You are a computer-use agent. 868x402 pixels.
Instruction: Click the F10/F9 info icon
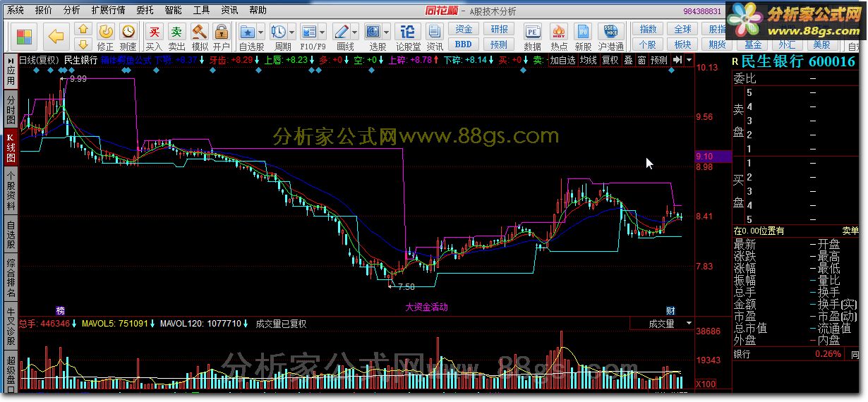309,32
